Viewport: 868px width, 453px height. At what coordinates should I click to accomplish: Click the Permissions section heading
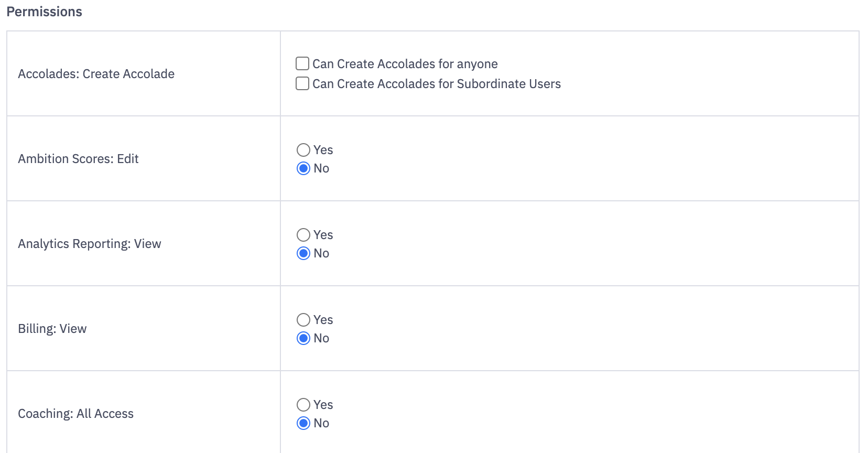(x=44, y=12)
